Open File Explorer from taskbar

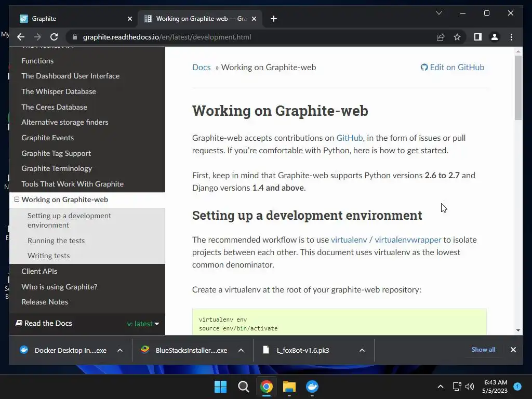289,387
